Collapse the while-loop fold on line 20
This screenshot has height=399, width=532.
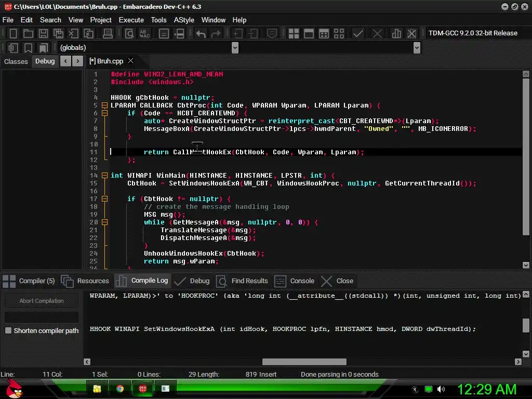pyautogui.click(x=104, y=222)
